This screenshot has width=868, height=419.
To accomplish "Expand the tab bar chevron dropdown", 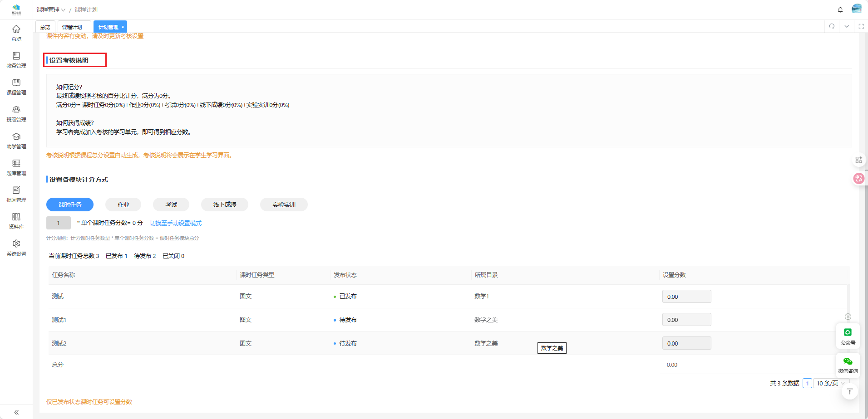I will [847, 26].
